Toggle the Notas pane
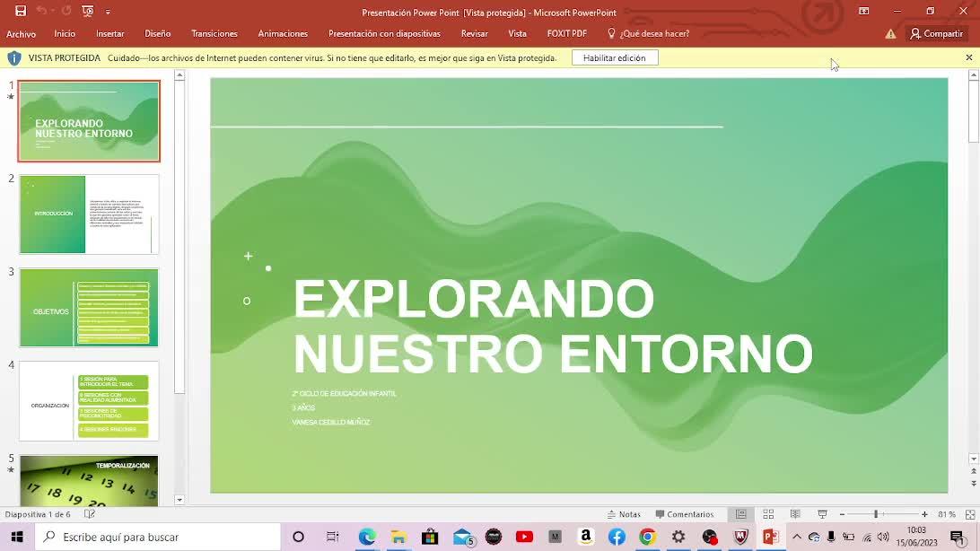The image size is (980, 551). 624,514
